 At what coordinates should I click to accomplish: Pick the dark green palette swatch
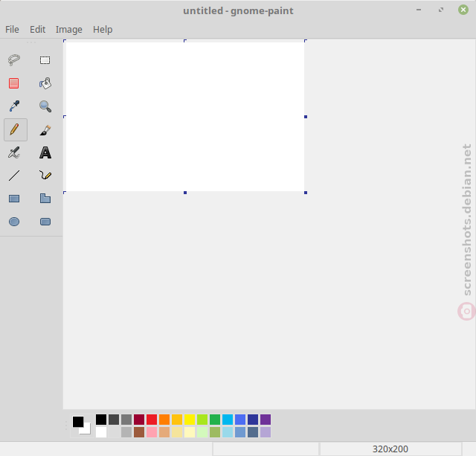coord(215,420)
